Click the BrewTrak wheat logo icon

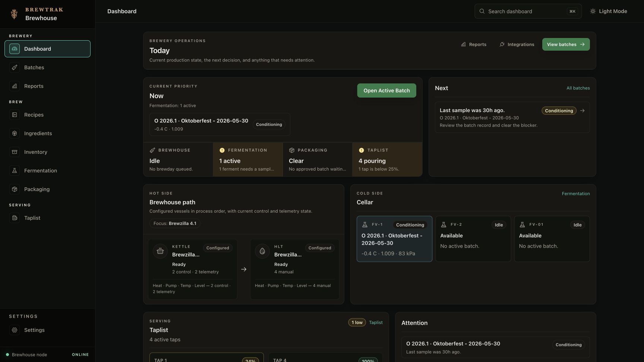14,14
